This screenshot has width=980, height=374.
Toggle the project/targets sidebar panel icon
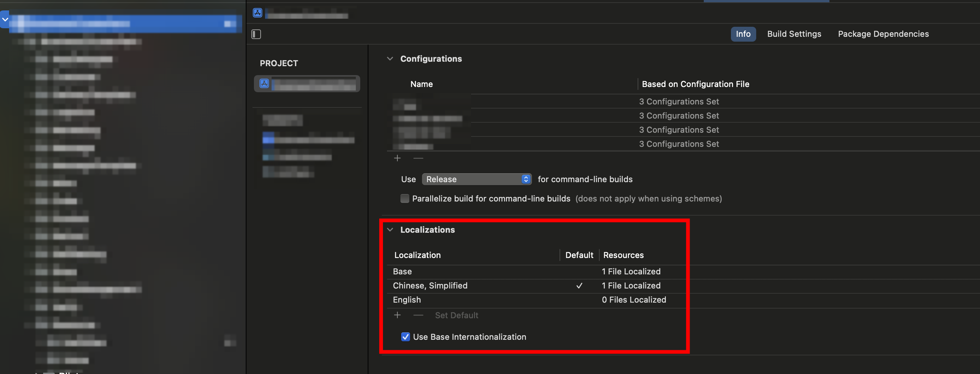256,34
